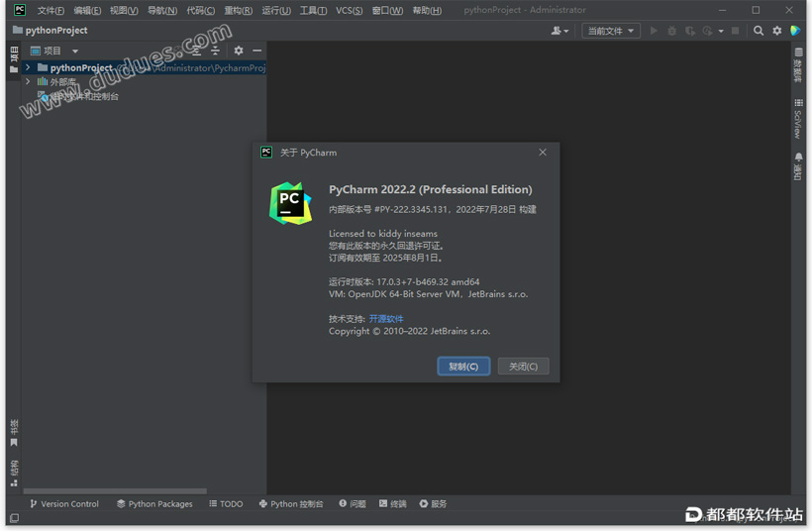Click the Profile run icon in toolbar
The width and height of the screenshot is (812, 531).
click(x=707, y=31)
